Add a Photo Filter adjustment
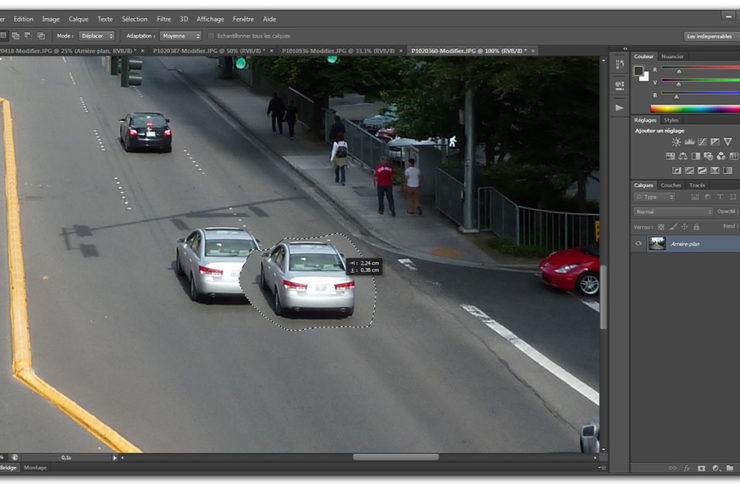This screenshot has height=490, width=740. click(708, 156)
